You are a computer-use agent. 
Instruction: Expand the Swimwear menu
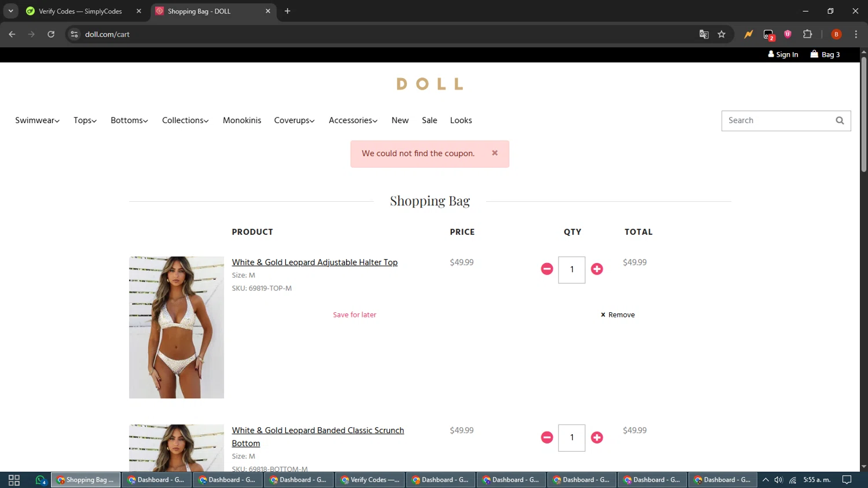click(37, 120)
